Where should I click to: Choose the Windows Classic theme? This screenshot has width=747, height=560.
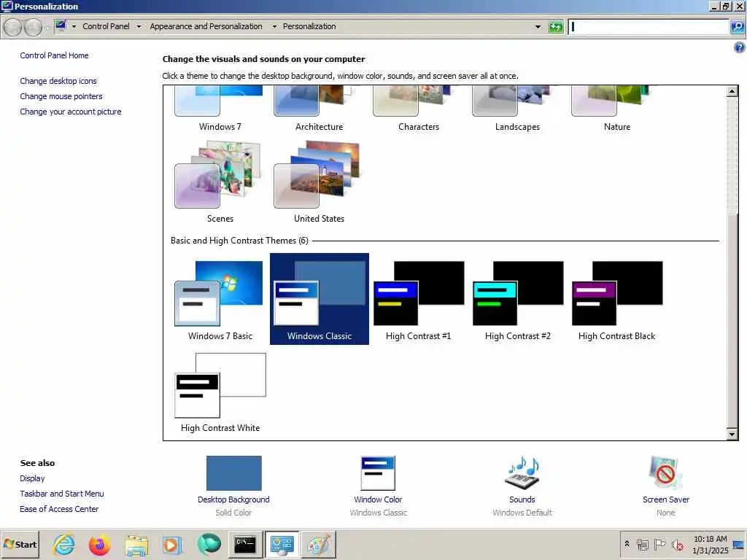[x=320, y=300]
